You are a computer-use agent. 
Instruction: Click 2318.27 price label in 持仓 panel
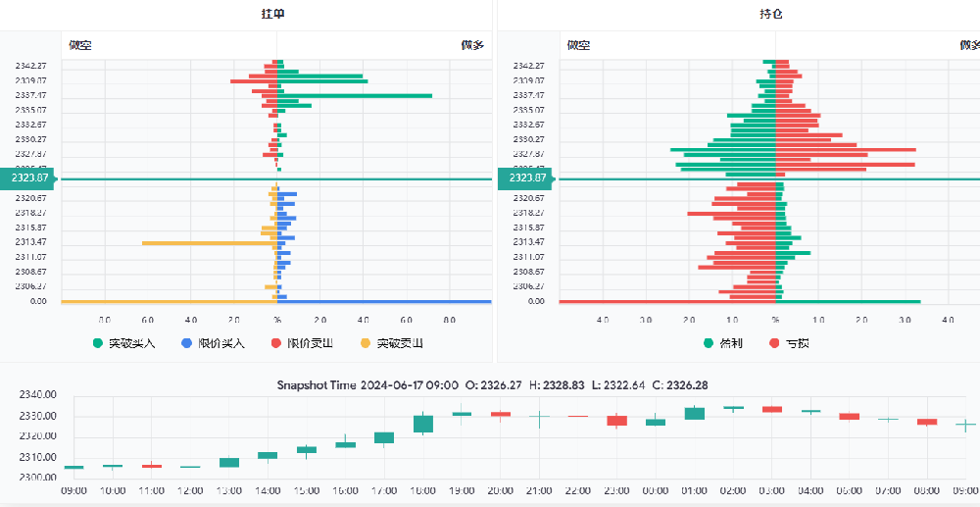point(529,213)
